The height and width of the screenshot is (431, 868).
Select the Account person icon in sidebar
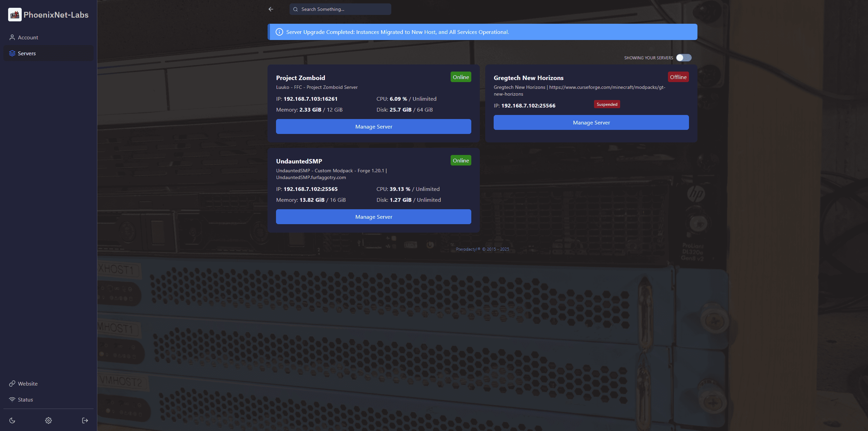12,37
